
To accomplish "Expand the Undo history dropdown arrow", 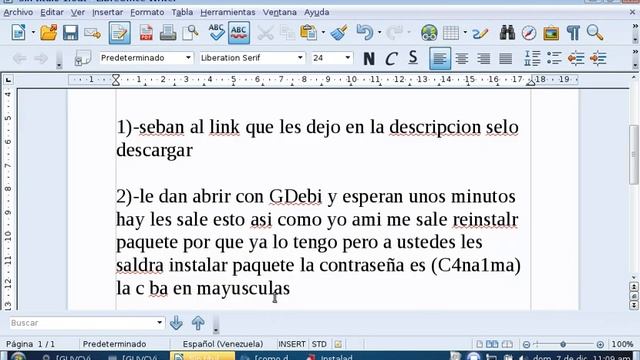I will coord(379,33).
